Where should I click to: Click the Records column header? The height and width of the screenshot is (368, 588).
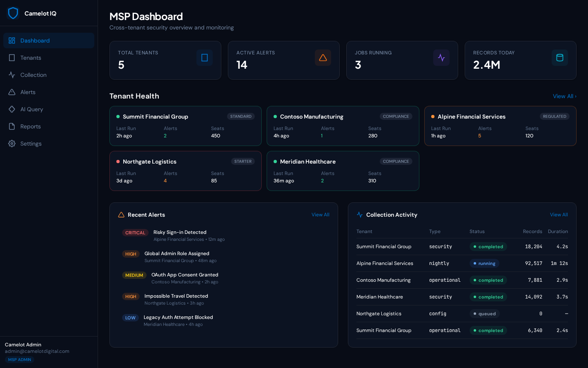tap(532, 231)
